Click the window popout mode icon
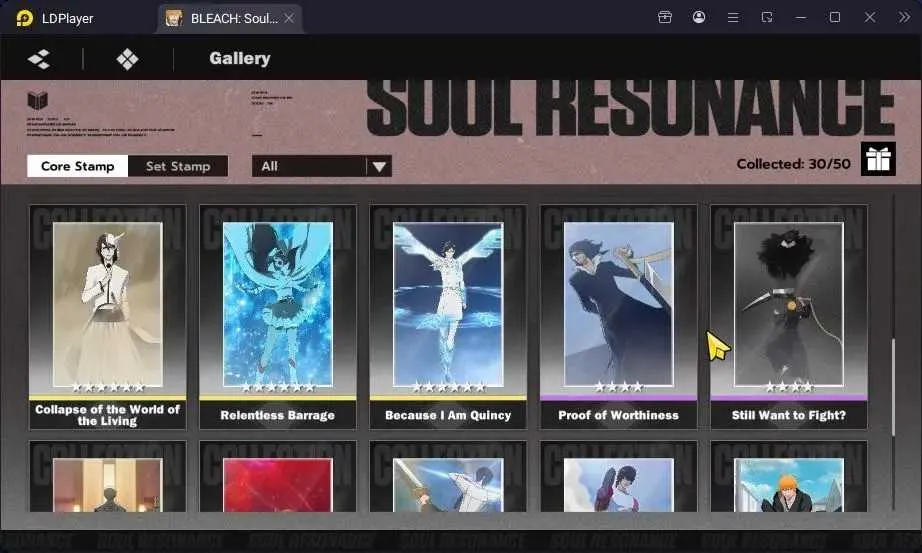Viewport: 922px width, 553px height. point(767,18)
